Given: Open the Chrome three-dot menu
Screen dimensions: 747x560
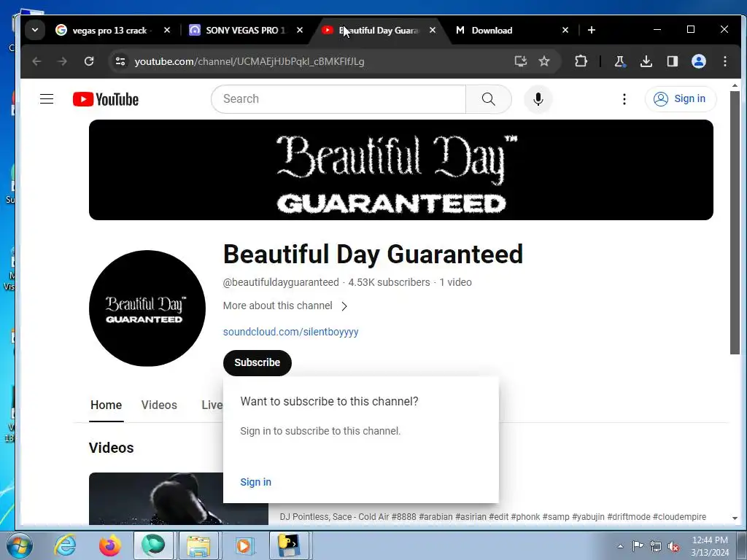Looking at the screenshot, I should tap(724, 61).
